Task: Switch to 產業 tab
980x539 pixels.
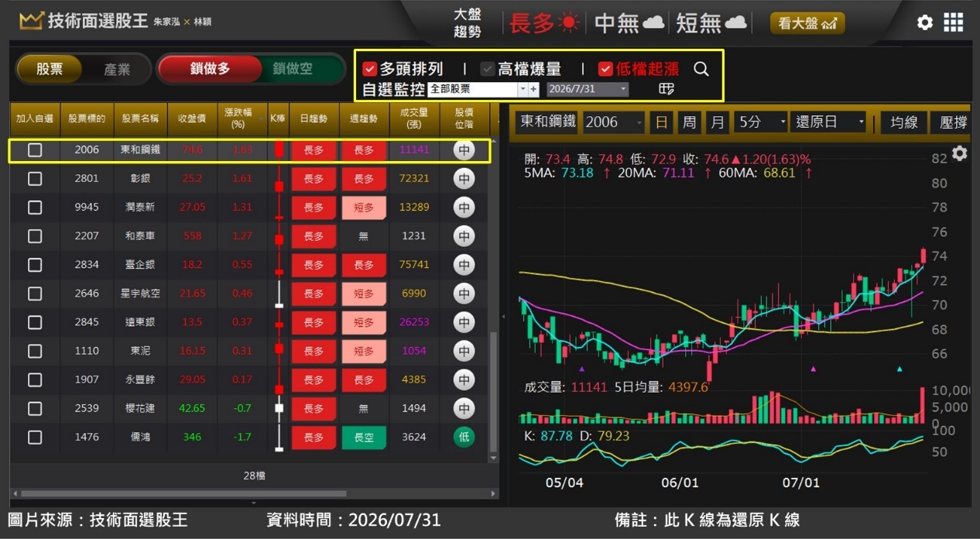Action: coord(117,69)
